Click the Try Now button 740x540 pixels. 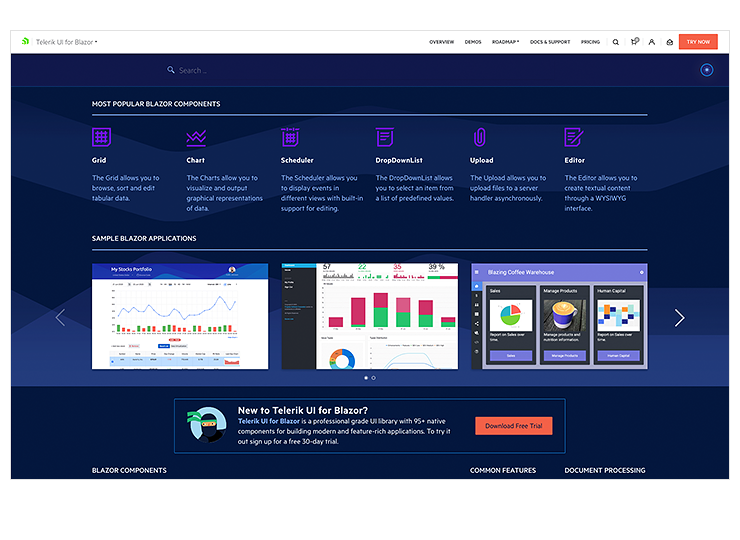point(698,42)
